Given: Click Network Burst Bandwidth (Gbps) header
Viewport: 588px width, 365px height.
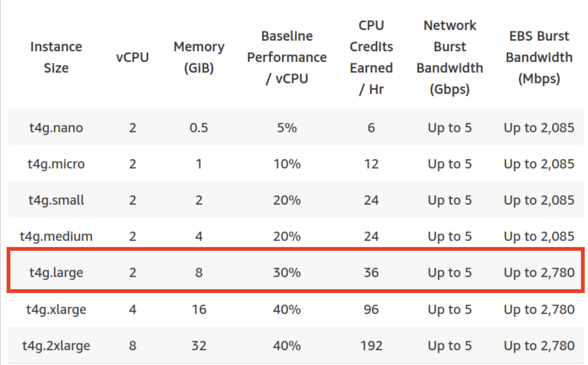Looking at the screenshot, I should [450, 57].
